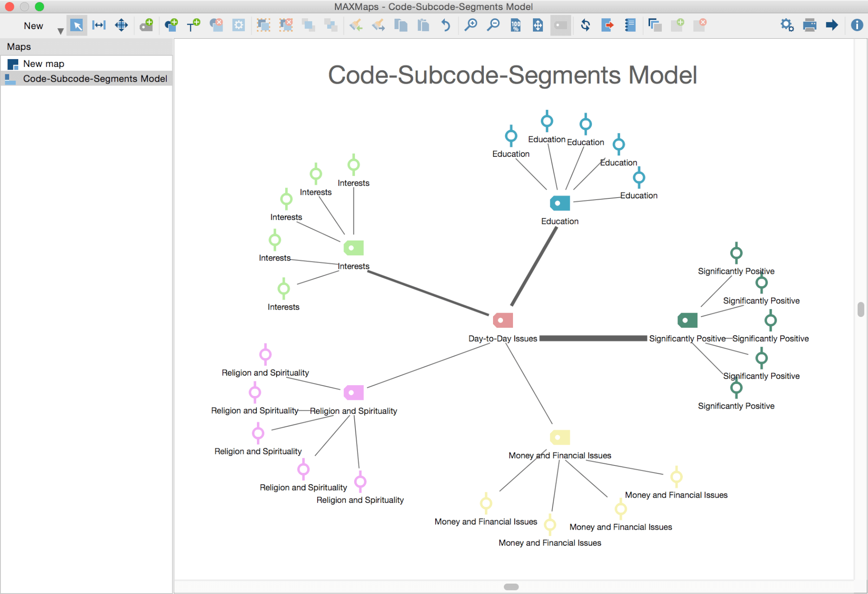
Task: Export the map with red arrow icon
Action: pyautogui.click(x=608, y=25)
